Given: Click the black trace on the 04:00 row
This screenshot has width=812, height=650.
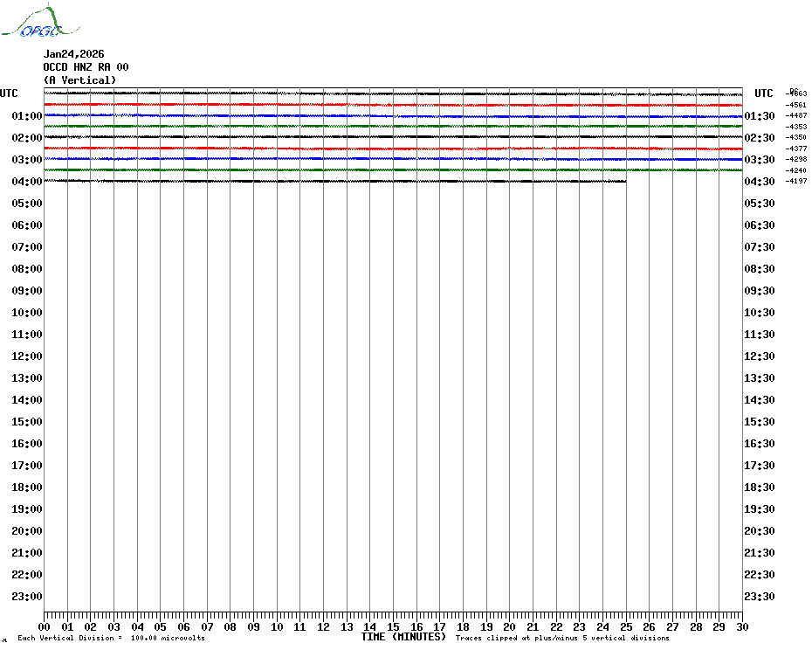Looking at the screenshot, I should click(x=335, y=181).
